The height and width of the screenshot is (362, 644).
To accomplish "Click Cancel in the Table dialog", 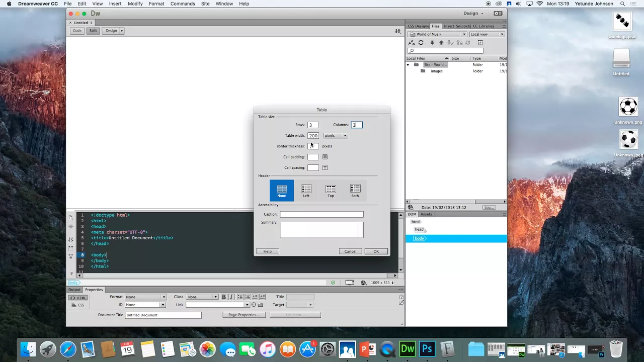I will pos(350,251).
